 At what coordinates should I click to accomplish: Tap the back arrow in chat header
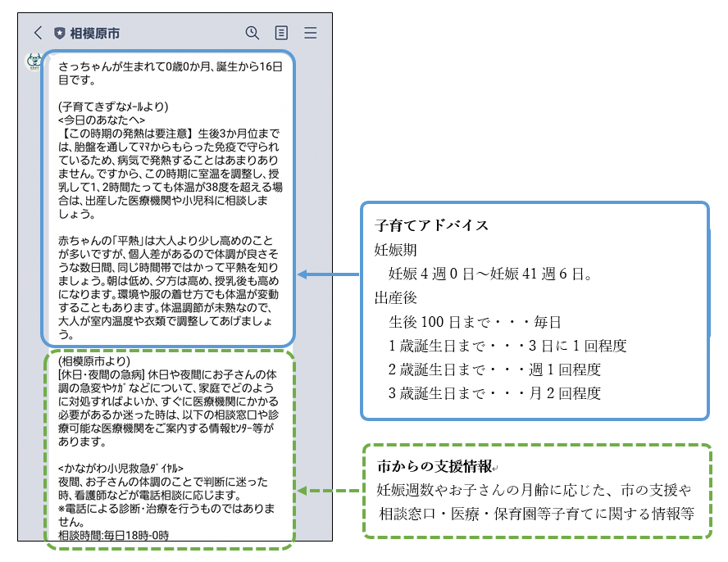[x=38, y=34]
